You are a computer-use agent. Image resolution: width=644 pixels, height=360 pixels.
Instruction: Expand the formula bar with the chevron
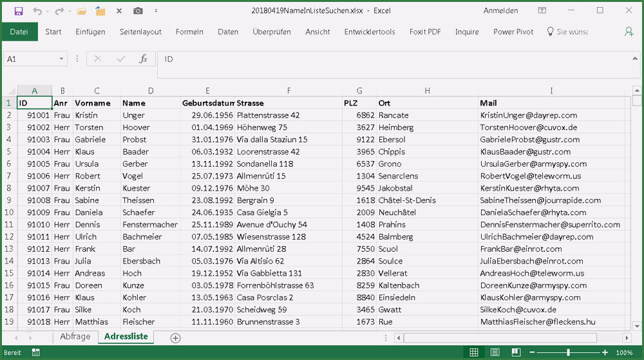[636, 59]
